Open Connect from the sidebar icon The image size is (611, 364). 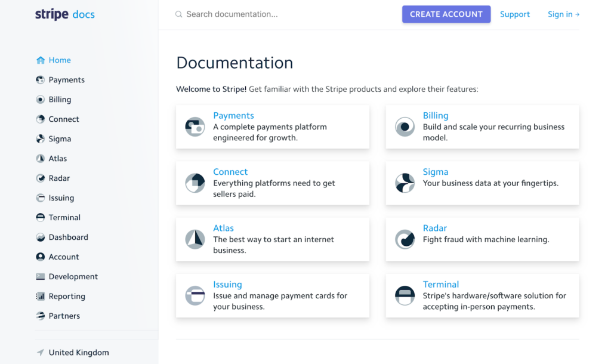tap(39, 119)
